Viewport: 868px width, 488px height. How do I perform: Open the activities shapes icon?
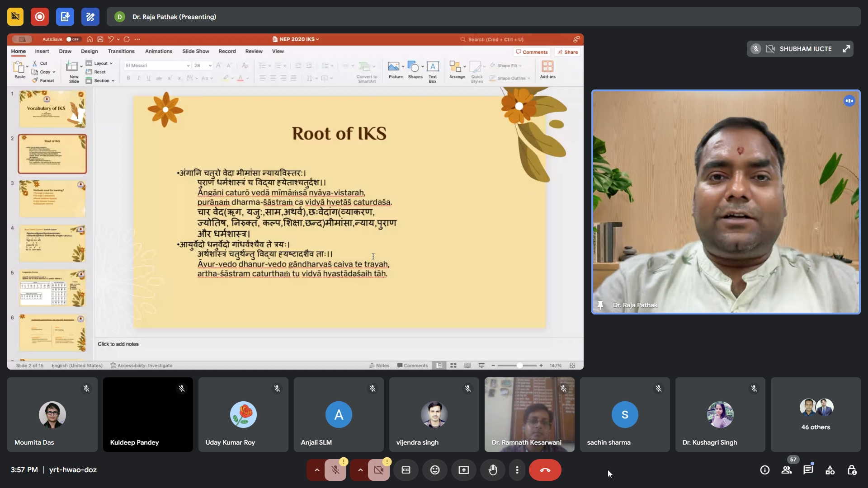point(830,470)
